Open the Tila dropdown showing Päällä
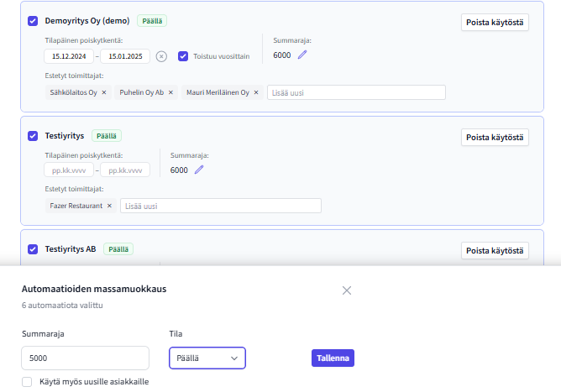 tap(207, 358)
